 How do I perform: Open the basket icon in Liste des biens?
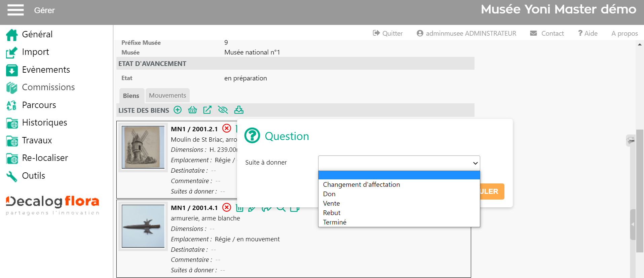pyautogui.click(x=192, y=110)
